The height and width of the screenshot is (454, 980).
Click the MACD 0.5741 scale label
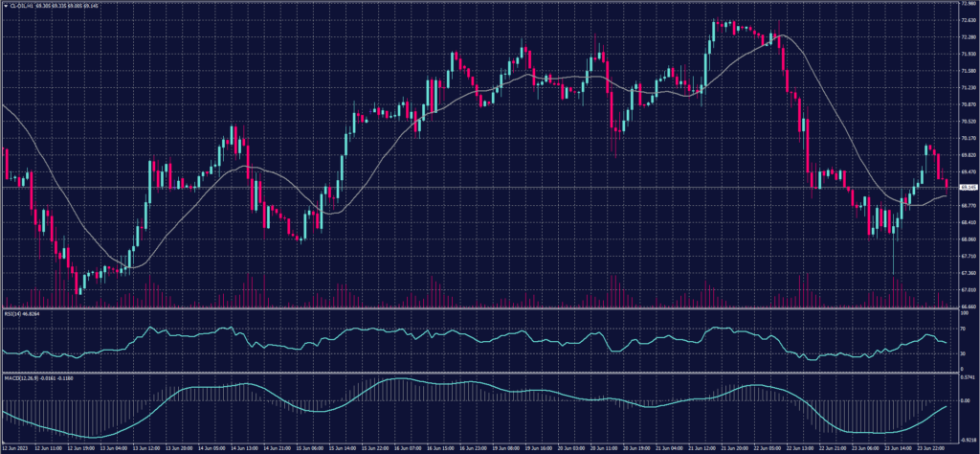click(967, 377)
